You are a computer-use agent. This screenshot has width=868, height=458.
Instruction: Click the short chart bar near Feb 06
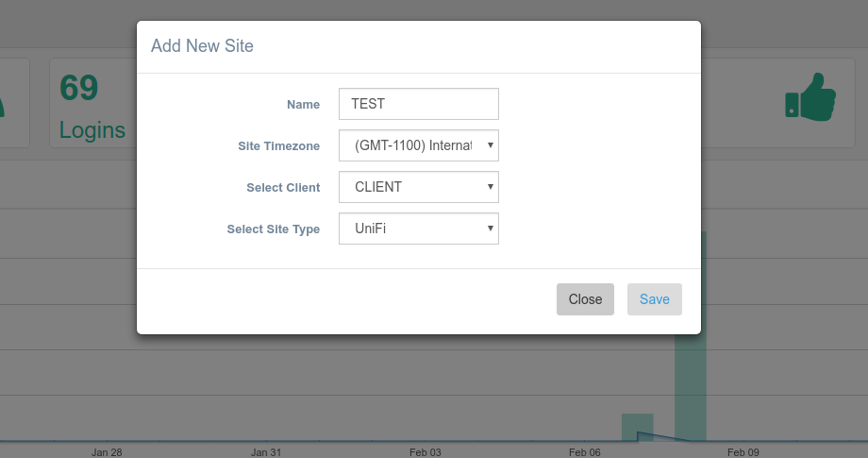(638, 428)
